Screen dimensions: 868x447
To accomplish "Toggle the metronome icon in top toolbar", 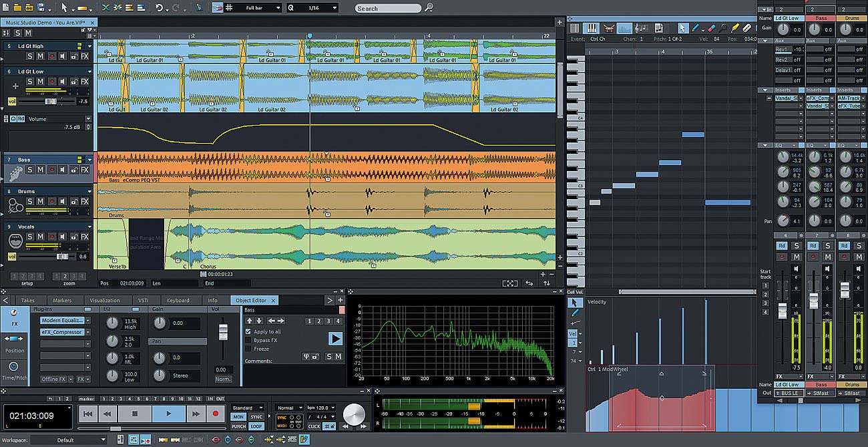I will pos(199,8).
